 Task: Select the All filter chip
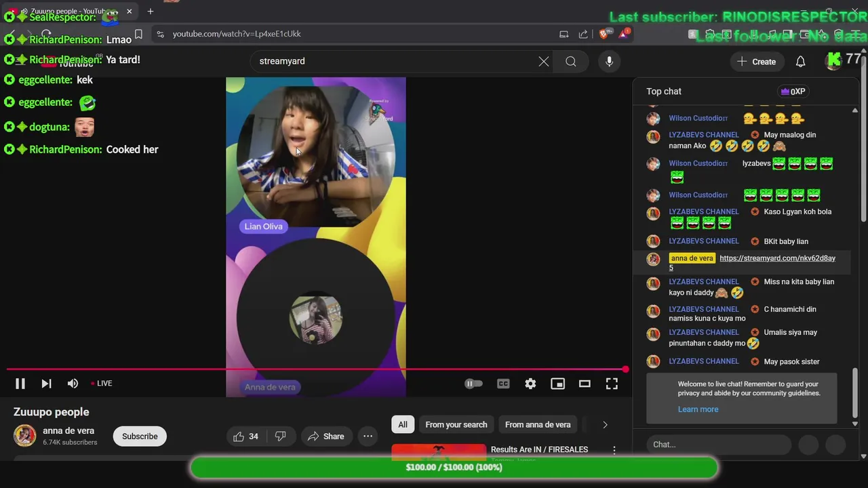403,424
